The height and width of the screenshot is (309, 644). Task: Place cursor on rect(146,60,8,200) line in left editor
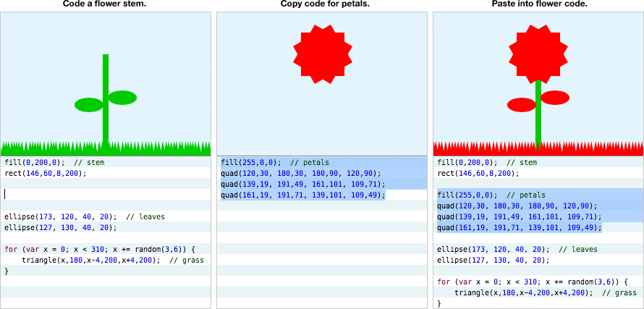point(45,174)
